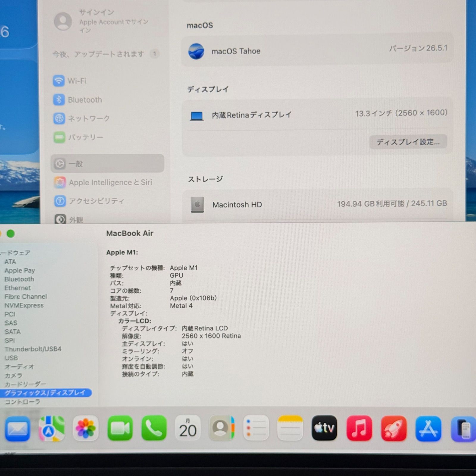Select グラフィックス/ディスプレイ highlighted row

pos(45,393)
